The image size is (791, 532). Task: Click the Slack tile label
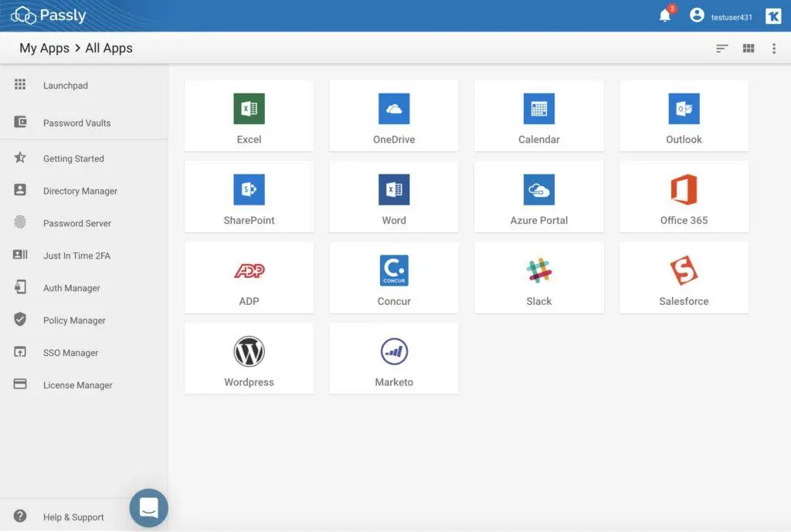[x=538, y=301]
